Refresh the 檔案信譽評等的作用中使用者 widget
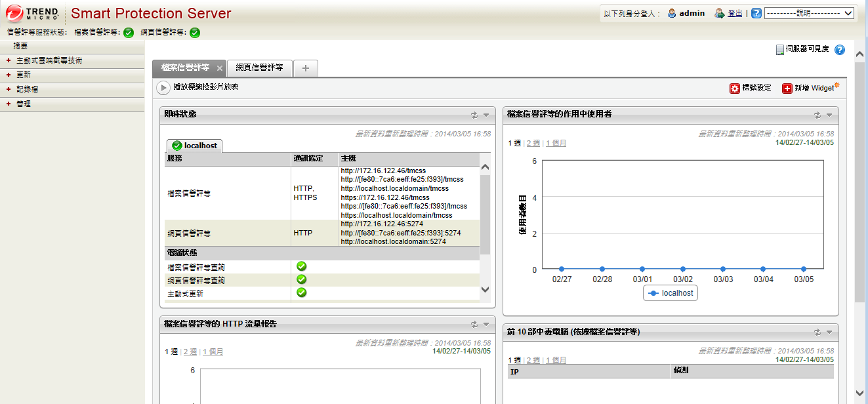868x404 pixels. click(x=817, y=115)
